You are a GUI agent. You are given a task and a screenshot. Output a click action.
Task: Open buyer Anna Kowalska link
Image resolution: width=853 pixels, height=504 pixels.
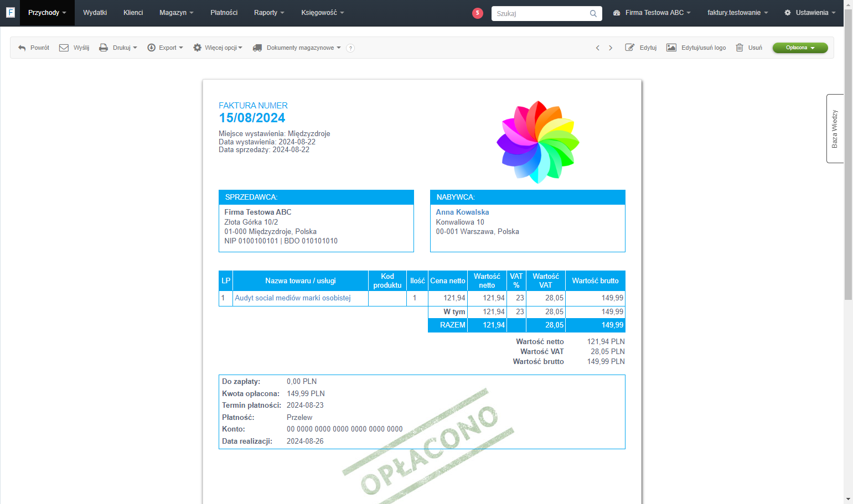click(x=462, y=212)
